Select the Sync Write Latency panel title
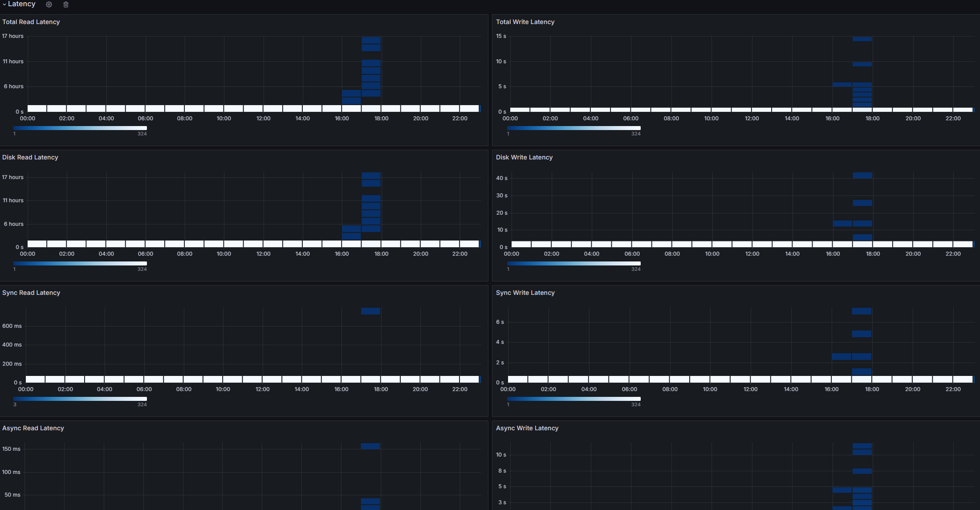Screen dimensions: 980x510 (x=525, y=293)
